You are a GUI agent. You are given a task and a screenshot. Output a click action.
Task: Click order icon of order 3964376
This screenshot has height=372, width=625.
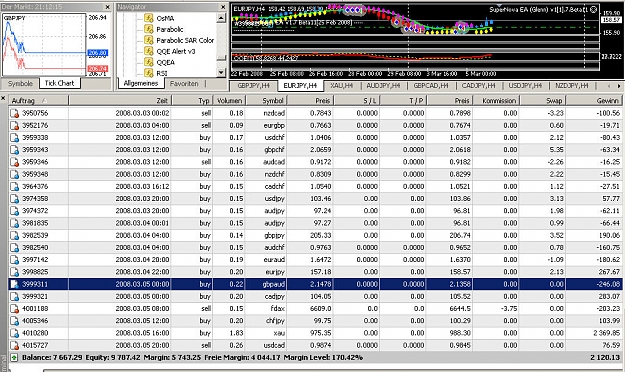click(x=15, y=187)
